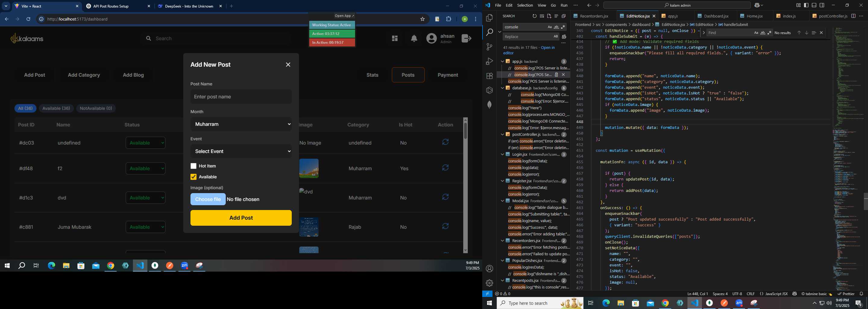Customize layout icon in VS Code title bar

click(798, 5)
